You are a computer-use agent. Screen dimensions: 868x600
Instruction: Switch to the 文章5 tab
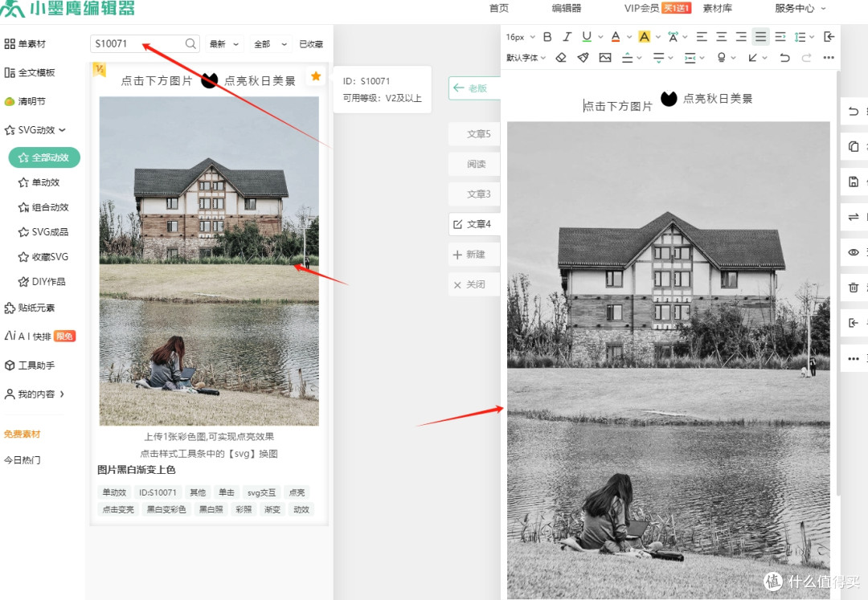474,134
